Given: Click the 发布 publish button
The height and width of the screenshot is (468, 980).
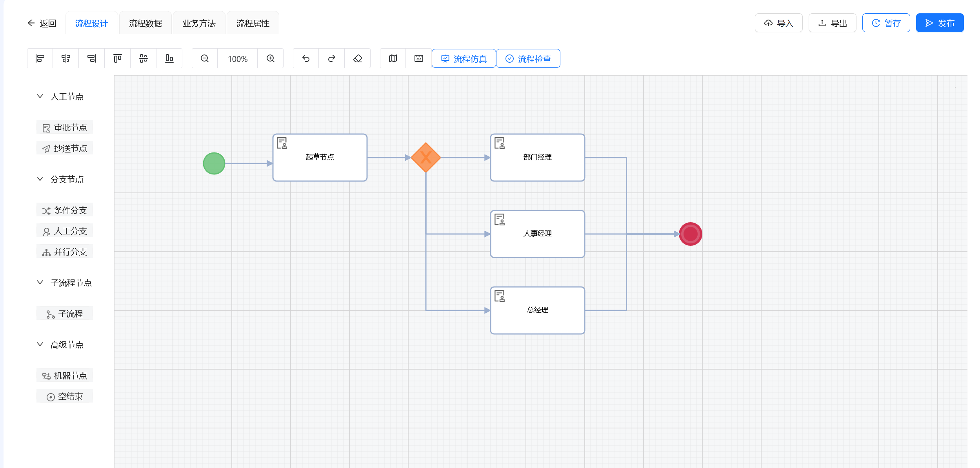Looking at the screenshot, I should coord(940,23).
